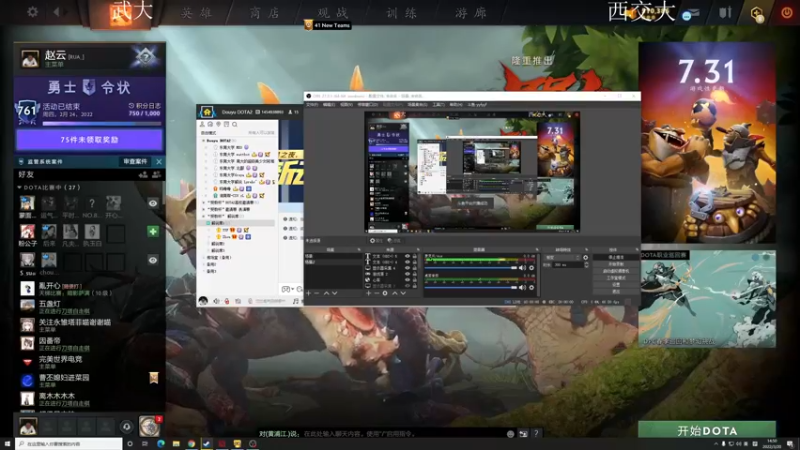Open the emoticon picker in Dota chat

510,434
